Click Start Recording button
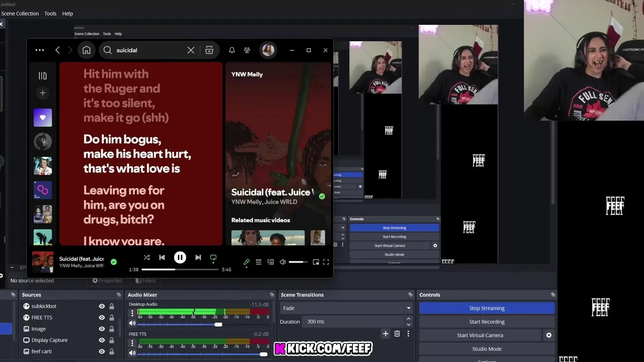The height and width of the screenshot is (362, 644). pos(487,322)
